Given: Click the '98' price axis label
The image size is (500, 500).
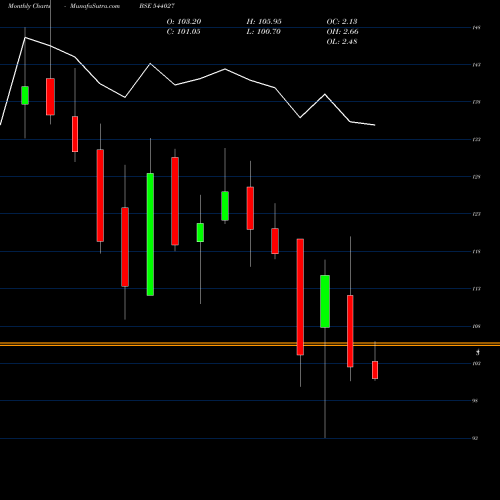Looking at the screenshot, I should [x=475, y=401].
